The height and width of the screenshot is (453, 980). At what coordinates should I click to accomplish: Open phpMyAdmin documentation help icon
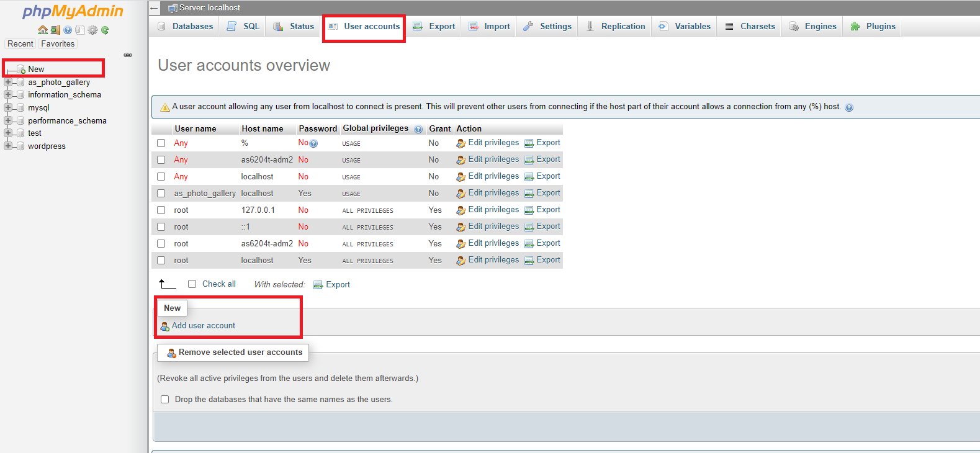point(68,30)
